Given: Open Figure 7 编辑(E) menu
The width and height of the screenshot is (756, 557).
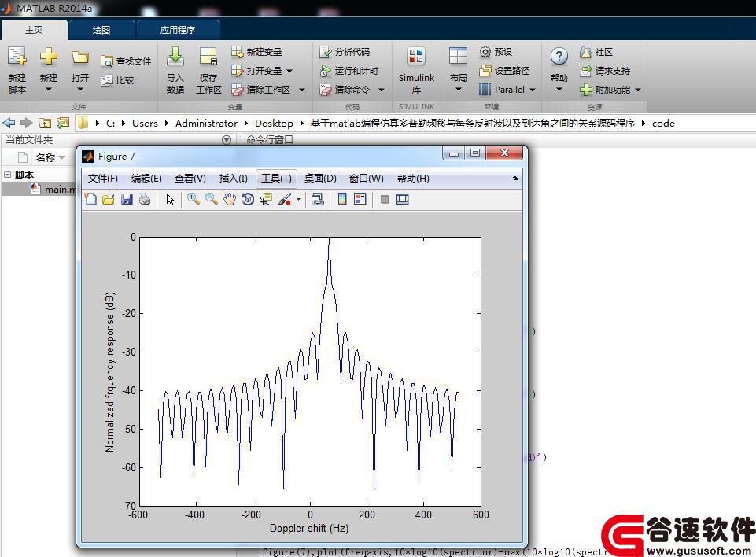Looking at the screenshot, I should click(146, 179).
